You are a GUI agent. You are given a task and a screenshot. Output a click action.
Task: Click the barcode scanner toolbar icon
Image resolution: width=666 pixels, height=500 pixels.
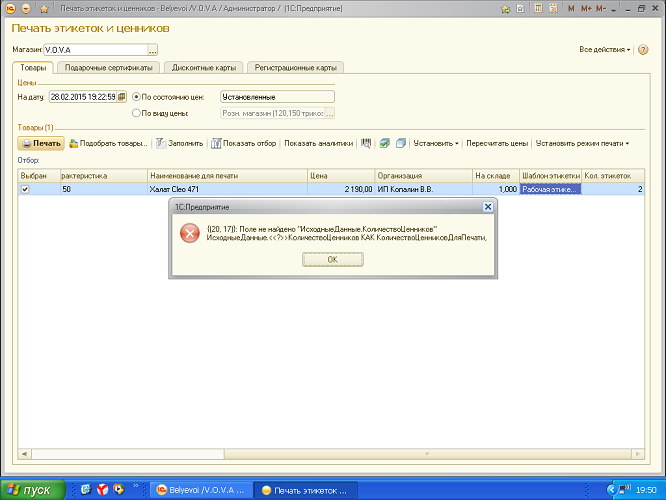pyautogui.click(x=367, y=143)
